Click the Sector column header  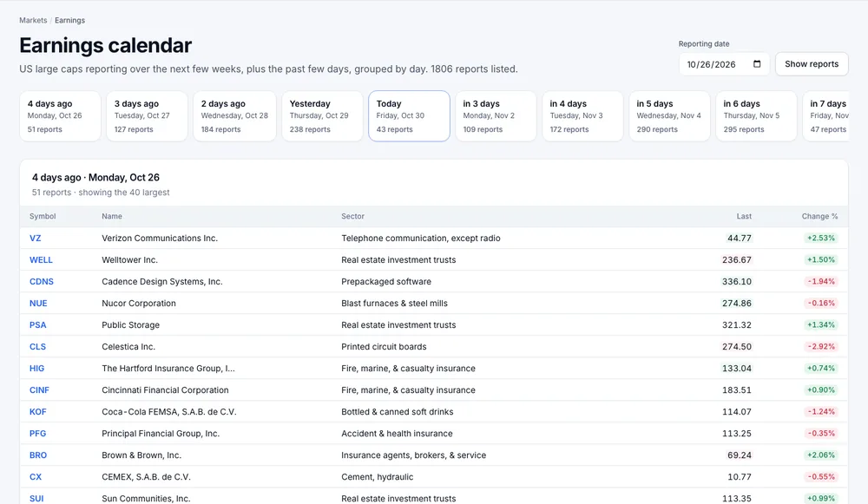pos(352,216)
